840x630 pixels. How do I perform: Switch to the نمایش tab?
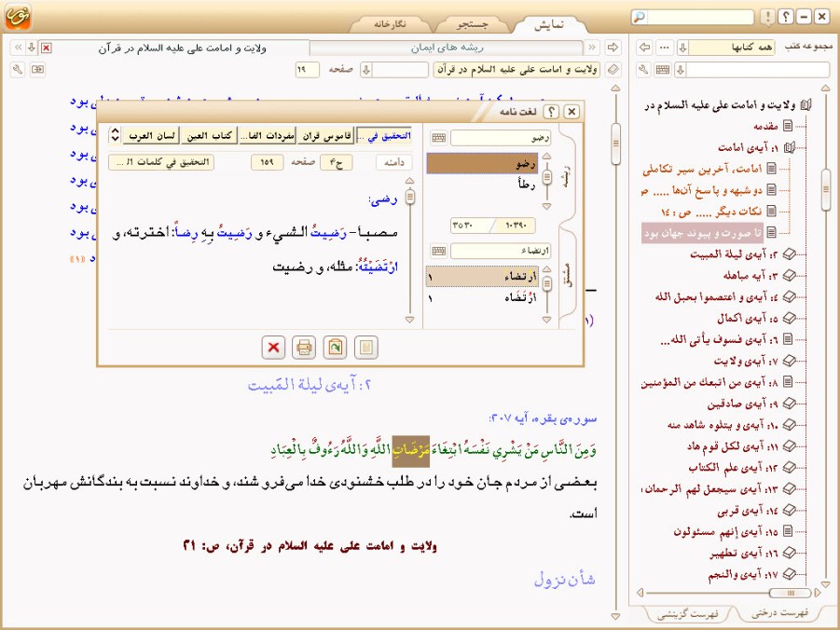click(549, 24)
